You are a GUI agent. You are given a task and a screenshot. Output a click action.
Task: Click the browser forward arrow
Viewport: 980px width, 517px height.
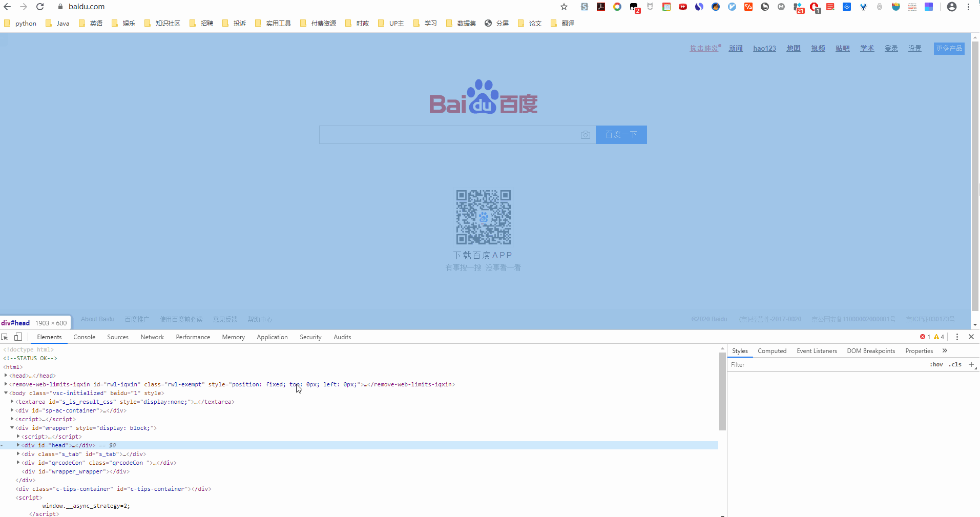click(x=24, y=7)
